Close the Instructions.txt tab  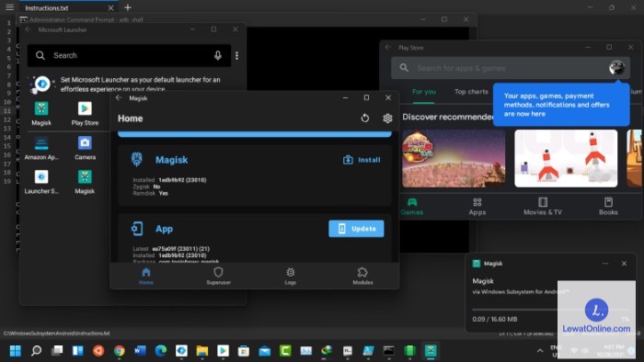click(110, 7)
